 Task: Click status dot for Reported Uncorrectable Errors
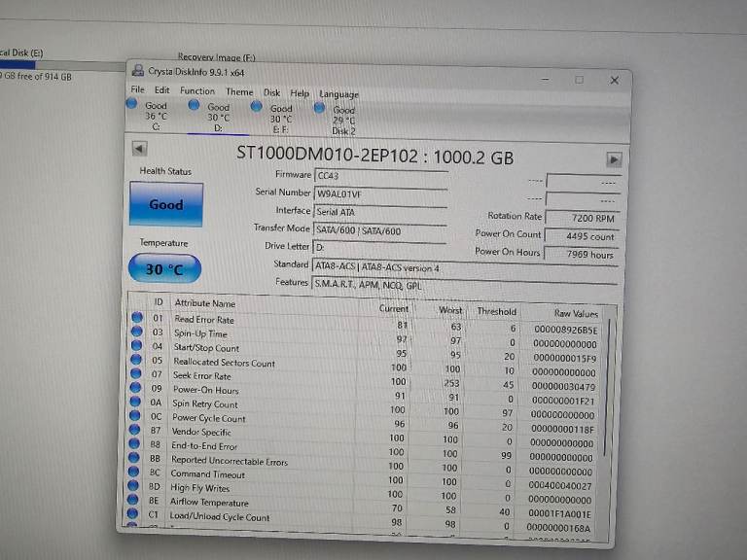(x=134, y=457)
